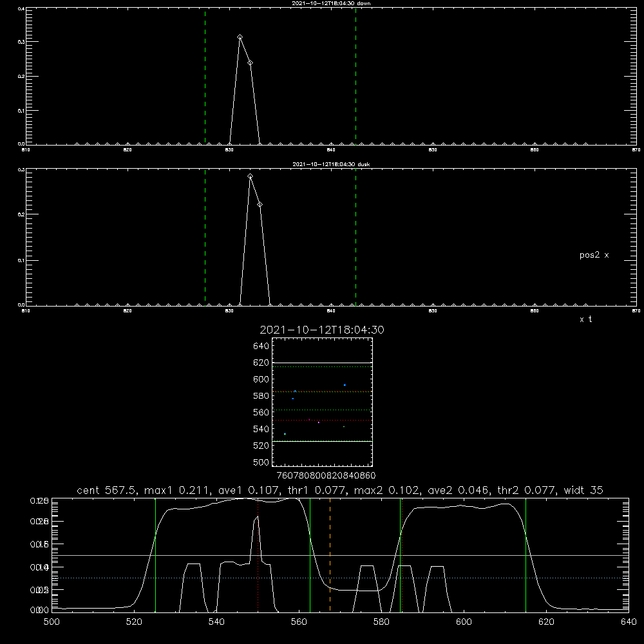Image resolution: width=644 pixels, height=644 pixels.
Task: Click the green vertical line at 525 in bottom plot
Action: tap(155, 555)
